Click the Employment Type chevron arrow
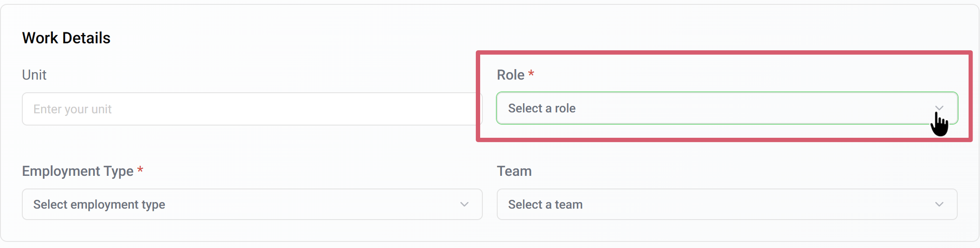The image size is (980, 248). click(464, 204)
